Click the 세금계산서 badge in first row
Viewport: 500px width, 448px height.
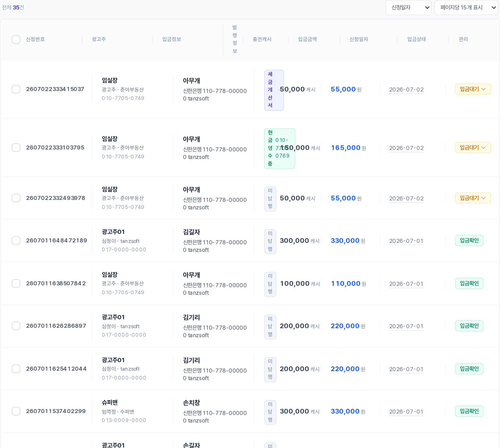point(274,90)
